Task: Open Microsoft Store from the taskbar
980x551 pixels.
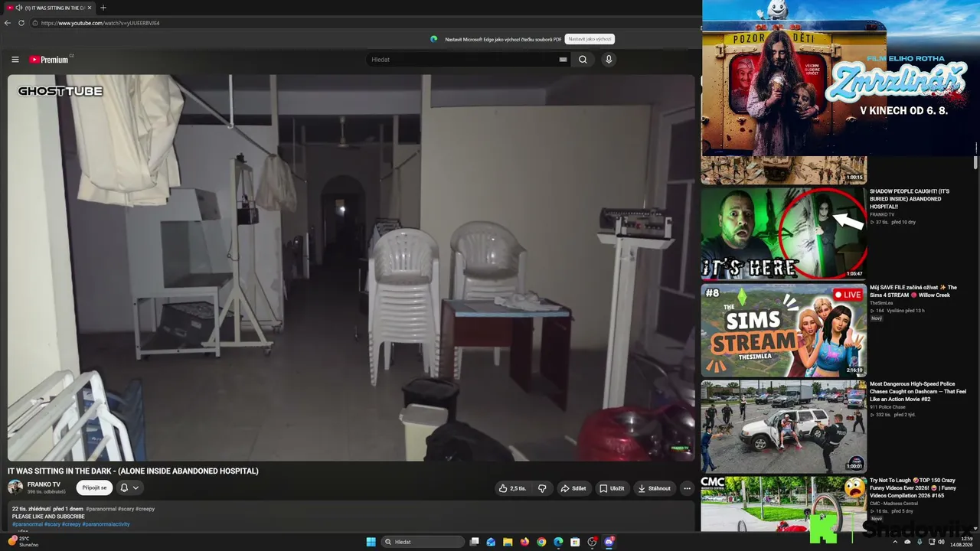Action: [x=575, y=542]
